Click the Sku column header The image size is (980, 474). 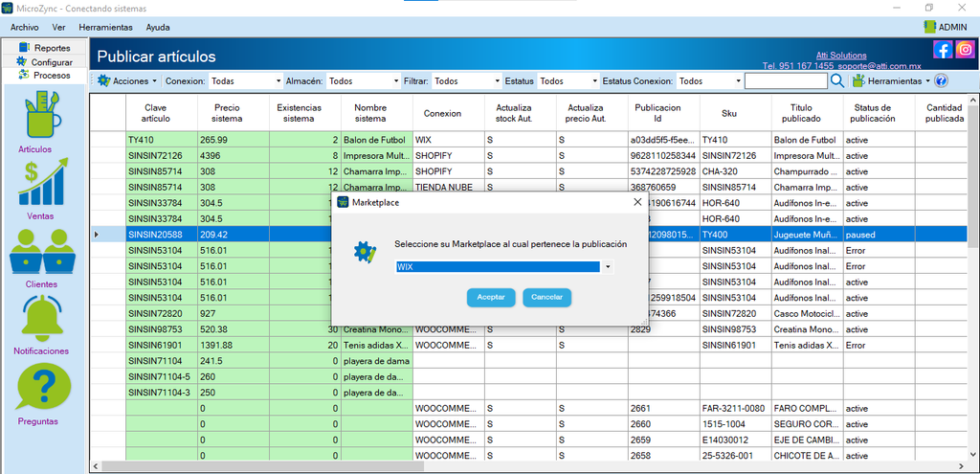[736, 113]
